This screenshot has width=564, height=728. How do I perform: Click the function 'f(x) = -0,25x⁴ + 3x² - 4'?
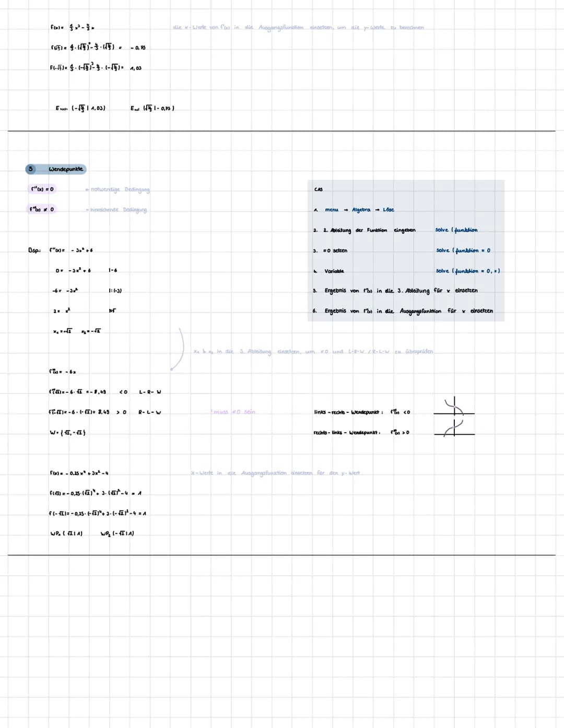pyautogui.click(x=79, y=473)
